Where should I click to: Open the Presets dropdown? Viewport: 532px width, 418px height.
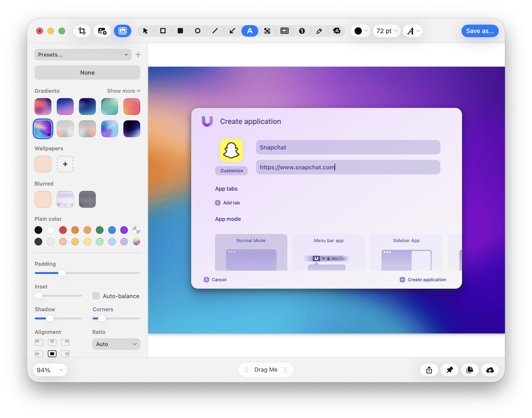click(83, 55)
